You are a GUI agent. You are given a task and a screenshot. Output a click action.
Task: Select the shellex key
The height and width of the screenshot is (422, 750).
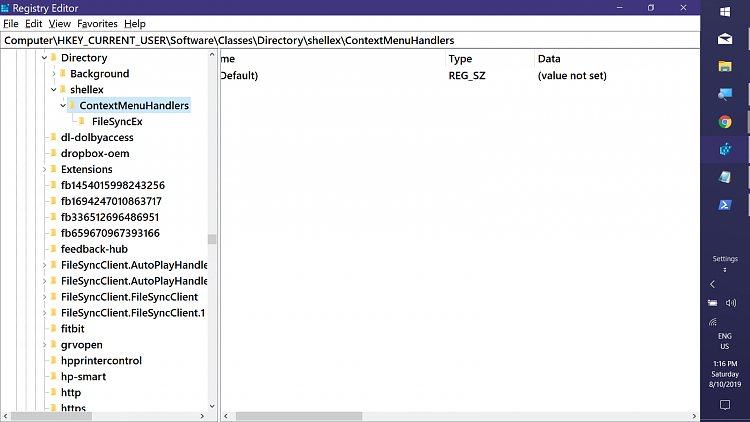click(x=87, y=89)
